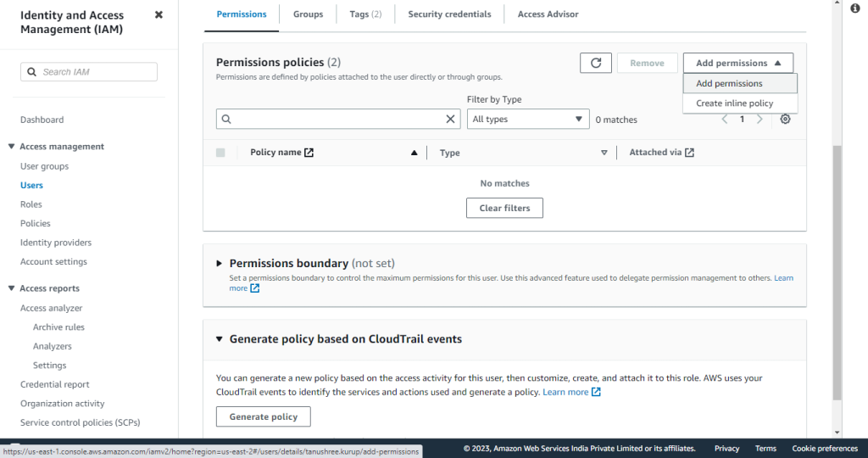
Task: Collapse the Add permissions dropdown button
Action: tap(738, 63)
